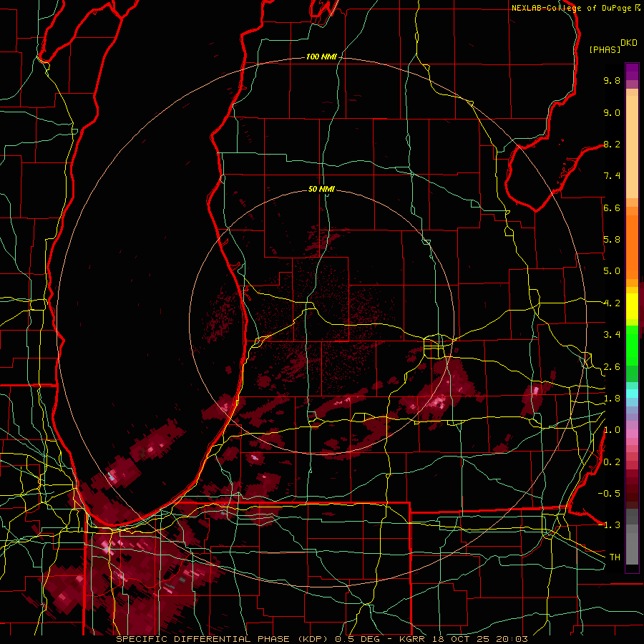
Task: Pick the bright green band on the color bar
Action: coord(632,346)
